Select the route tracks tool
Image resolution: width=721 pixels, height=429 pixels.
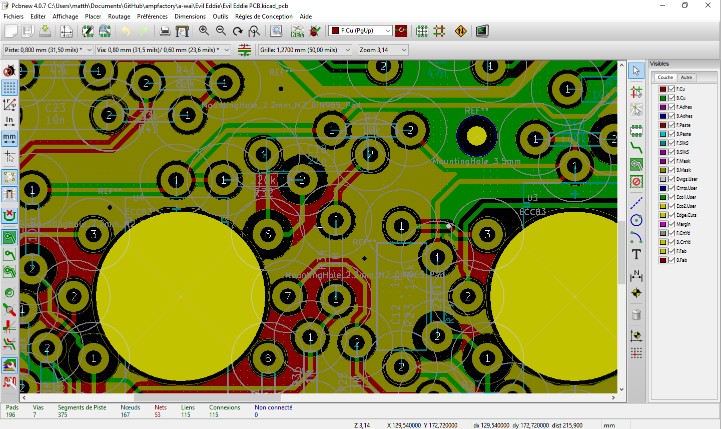pyautogui.click(x=636, y=146)
